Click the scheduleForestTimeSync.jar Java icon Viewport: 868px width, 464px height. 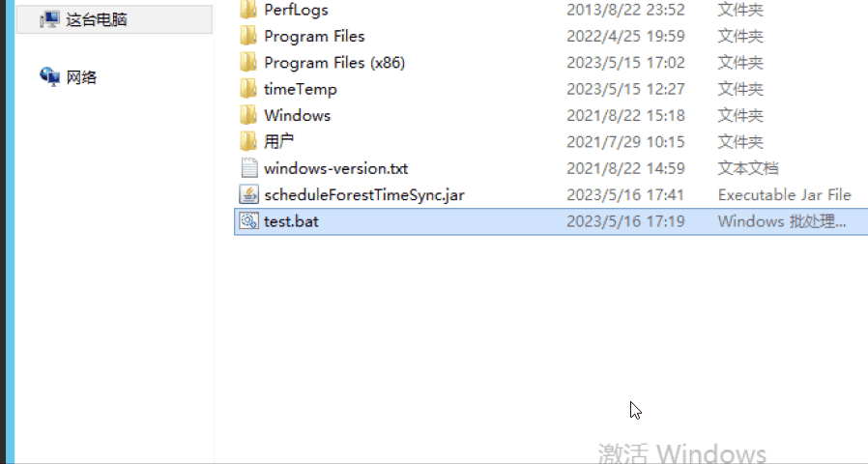(x=249, y=195)
